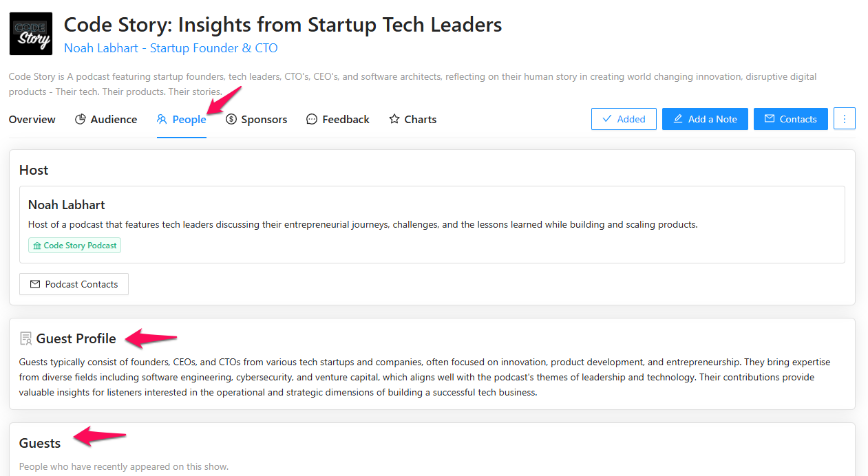Click the people icon beside People tab
The image size is (868, 476).
162,119
